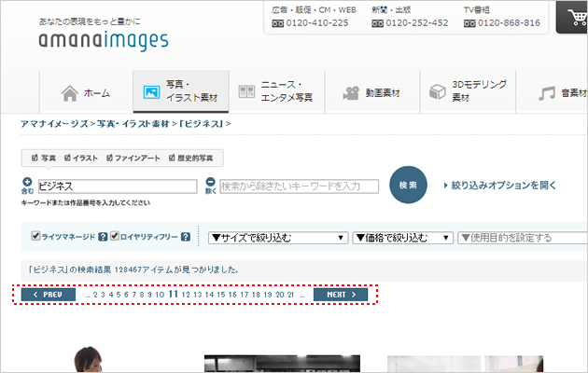
Task: Open help icon beside ロイヤリティフリー
Action: 185,237
